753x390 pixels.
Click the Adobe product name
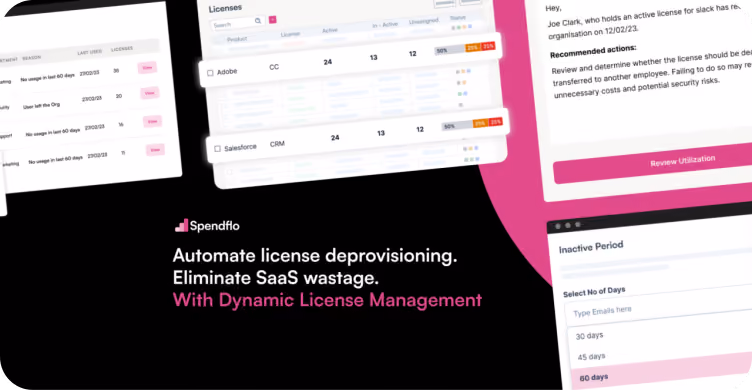[227, 72]
